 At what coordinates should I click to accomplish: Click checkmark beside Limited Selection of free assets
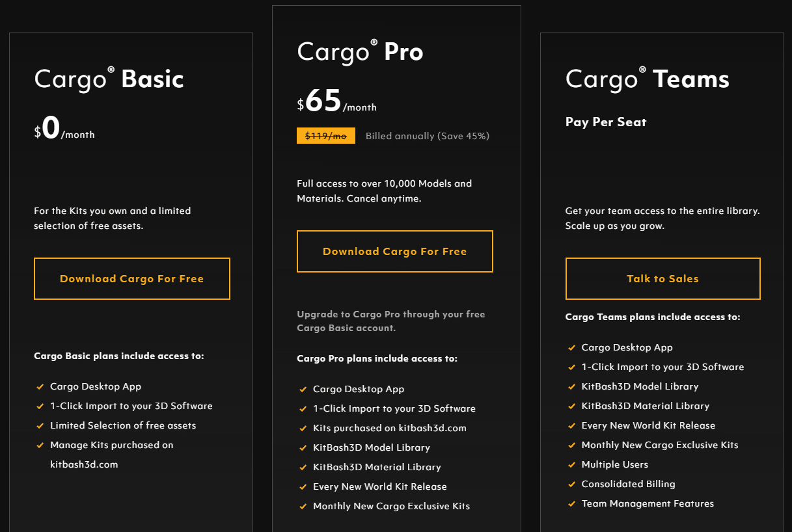point(40,426)
